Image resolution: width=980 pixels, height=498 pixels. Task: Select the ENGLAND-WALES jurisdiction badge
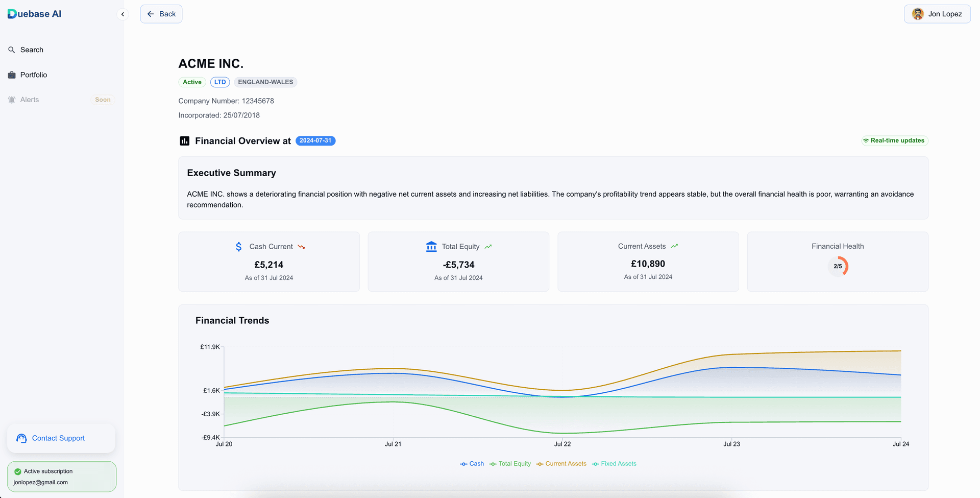(265, 82)
